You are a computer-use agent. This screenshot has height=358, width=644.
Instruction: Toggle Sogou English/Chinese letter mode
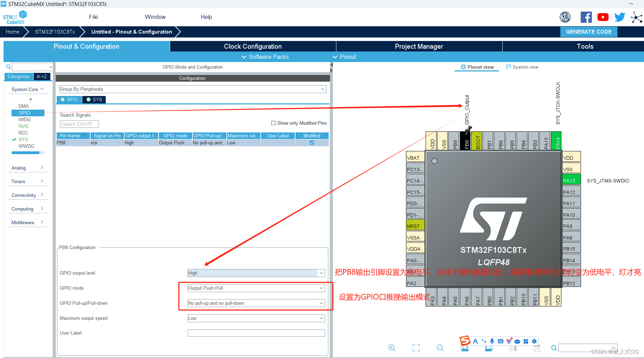pyautogui.click(x=475, y=341)
